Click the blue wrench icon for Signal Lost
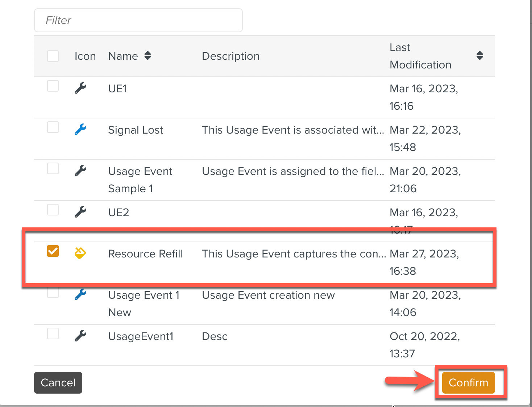The image size is (532, 407). pyautogui.click(x=80, y=129)
